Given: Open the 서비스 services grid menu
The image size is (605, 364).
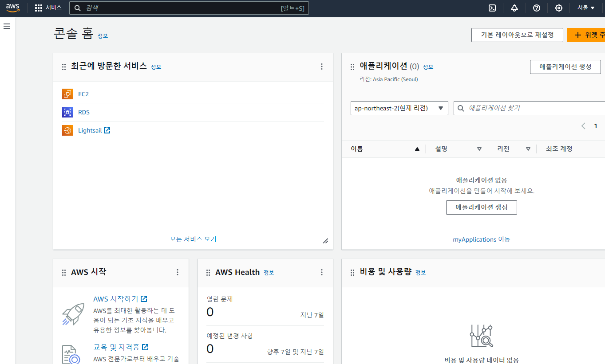Looking at the screenshot, I should tap(48, 8).
